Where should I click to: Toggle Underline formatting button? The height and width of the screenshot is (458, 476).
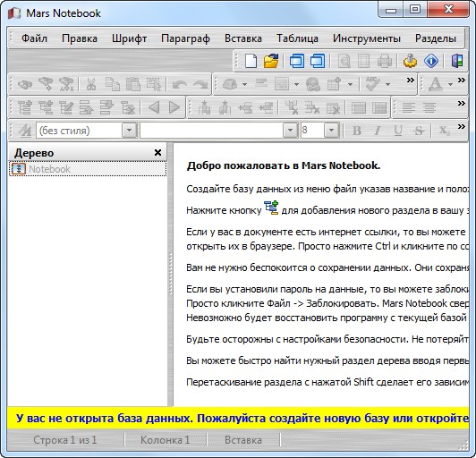[x=398, y=131]
